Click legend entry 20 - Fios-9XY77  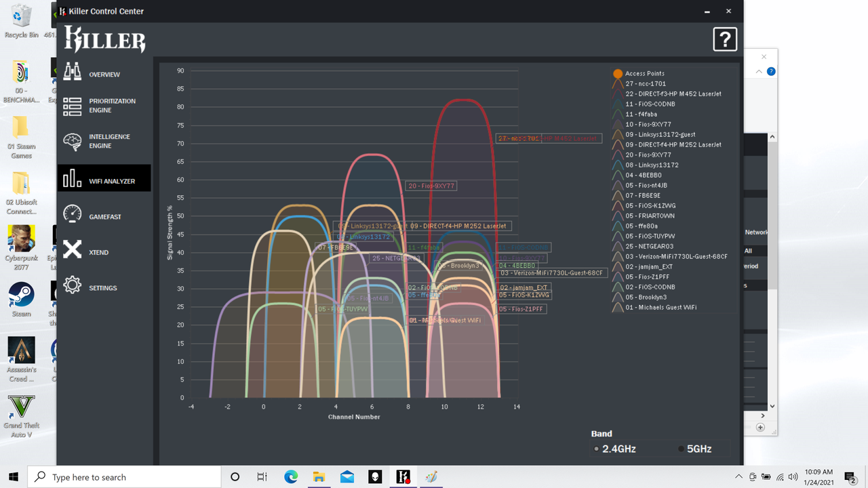[x=648, y=155]
